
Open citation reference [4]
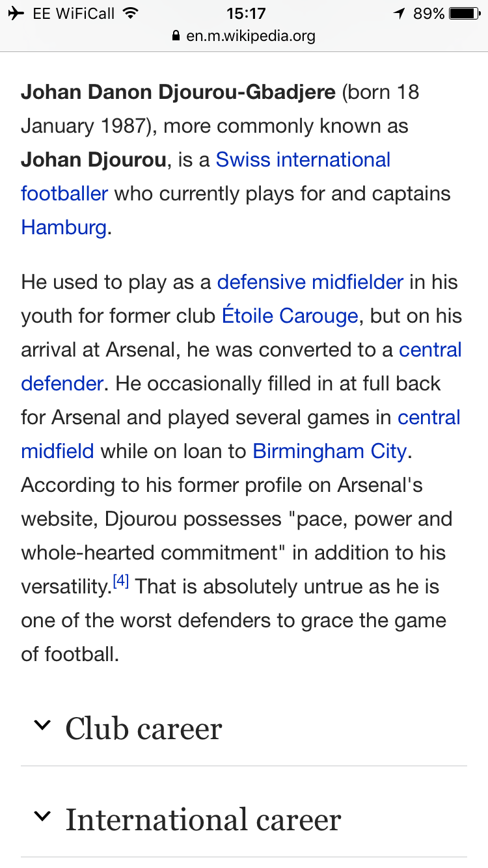coord(121,582)
